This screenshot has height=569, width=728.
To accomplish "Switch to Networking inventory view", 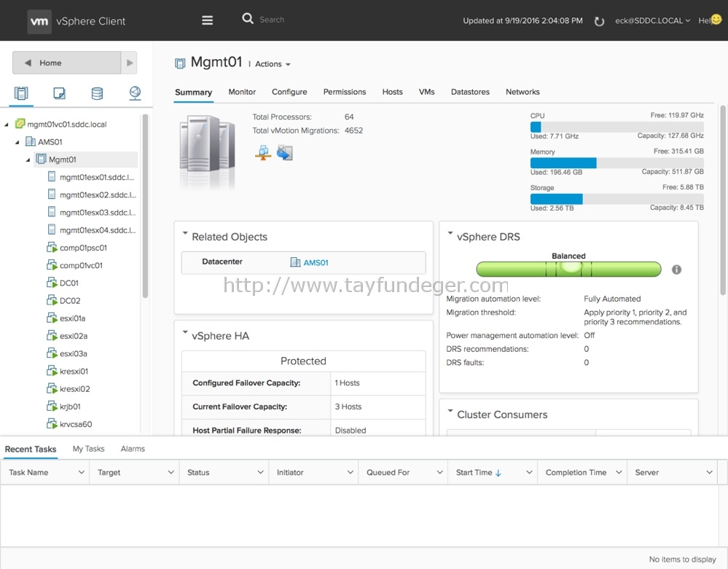I will [135, 93].
